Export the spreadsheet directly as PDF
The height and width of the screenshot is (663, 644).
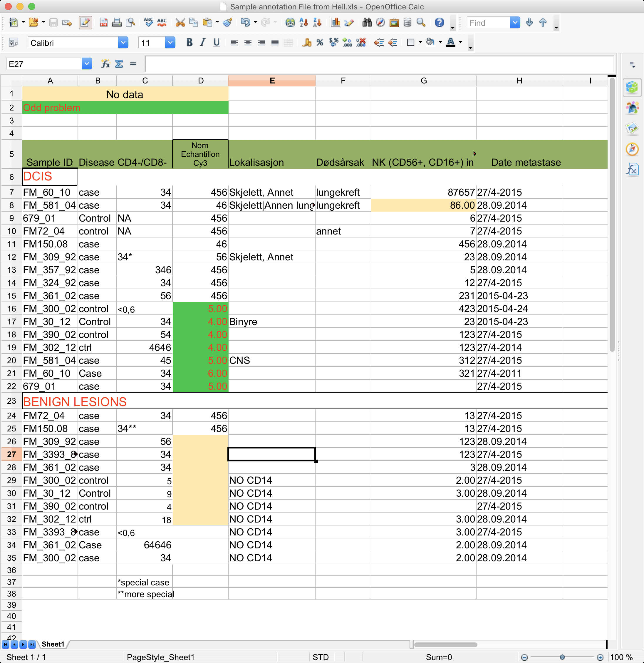click(x=103, y=22)
